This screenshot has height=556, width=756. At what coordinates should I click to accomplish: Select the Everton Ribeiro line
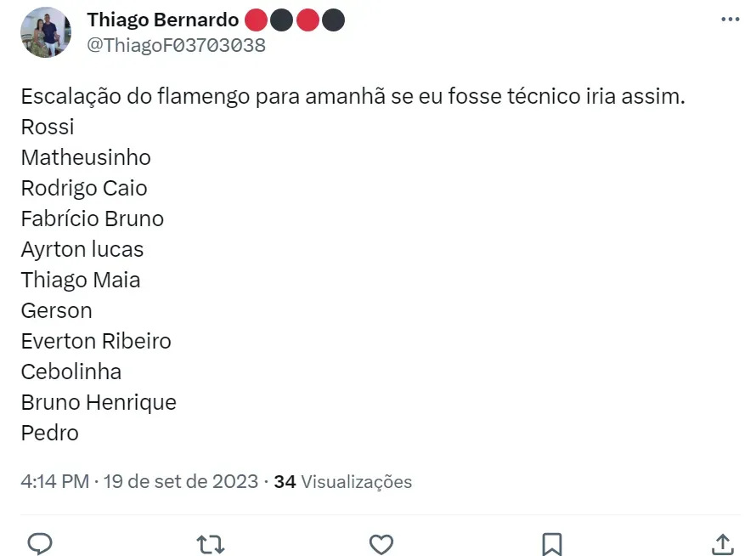96,341
